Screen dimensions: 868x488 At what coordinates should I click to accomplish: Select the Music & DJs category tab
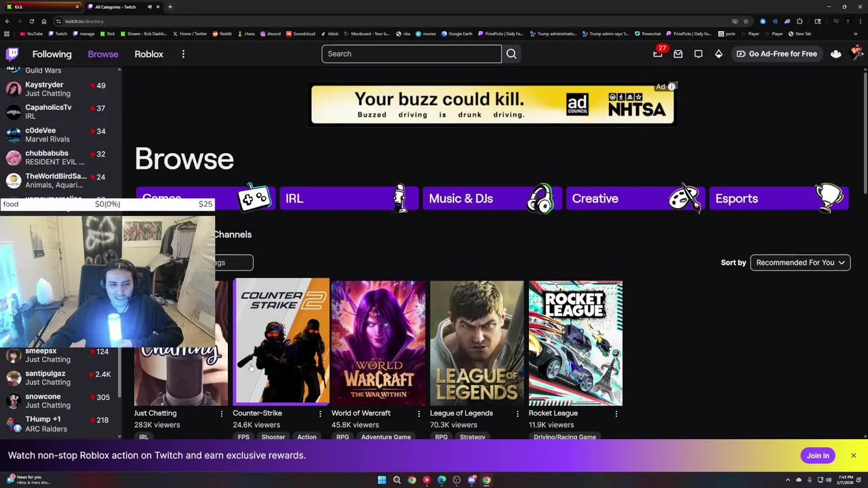(492, 199)
